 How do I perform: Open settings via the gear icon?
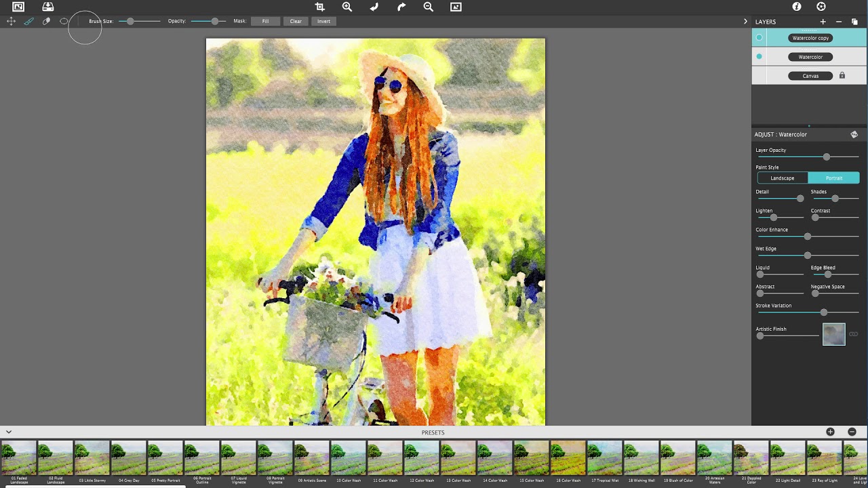click(821, 7)
